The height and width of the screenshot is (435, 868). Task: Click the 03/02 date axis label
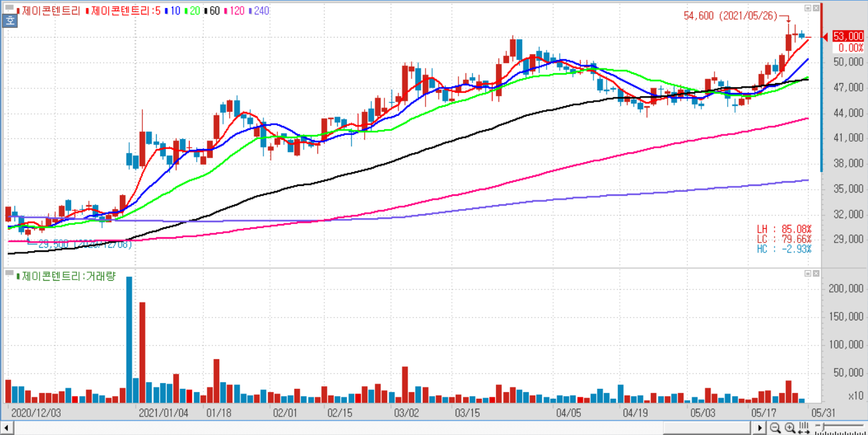(x=406, y=413)
